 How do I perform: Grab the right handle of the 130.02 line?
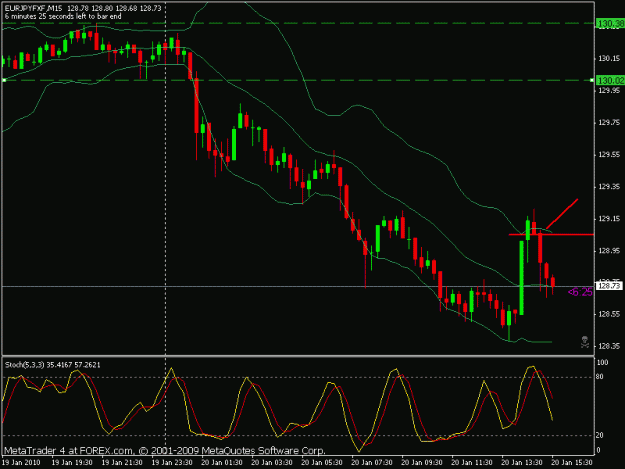pos(592,80)
